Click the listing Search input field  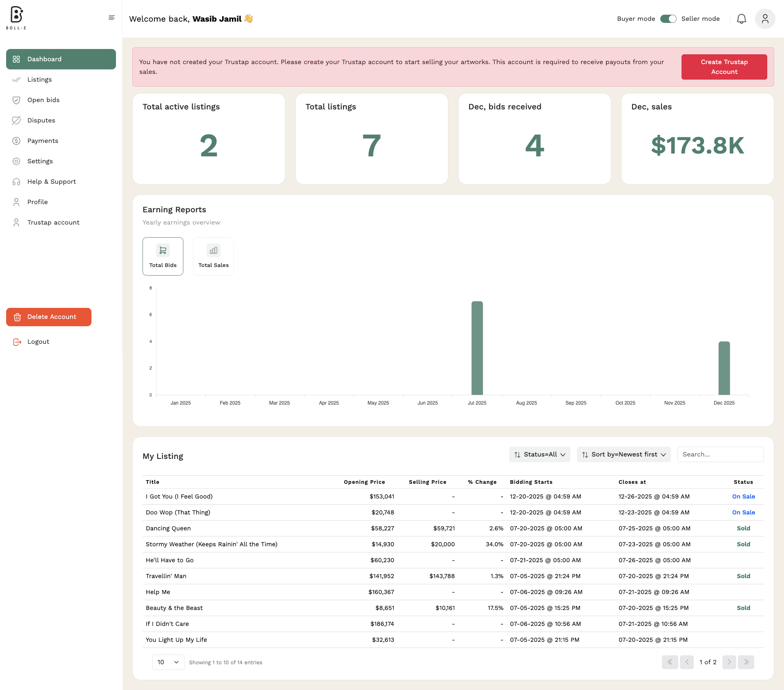pos(720,454)
